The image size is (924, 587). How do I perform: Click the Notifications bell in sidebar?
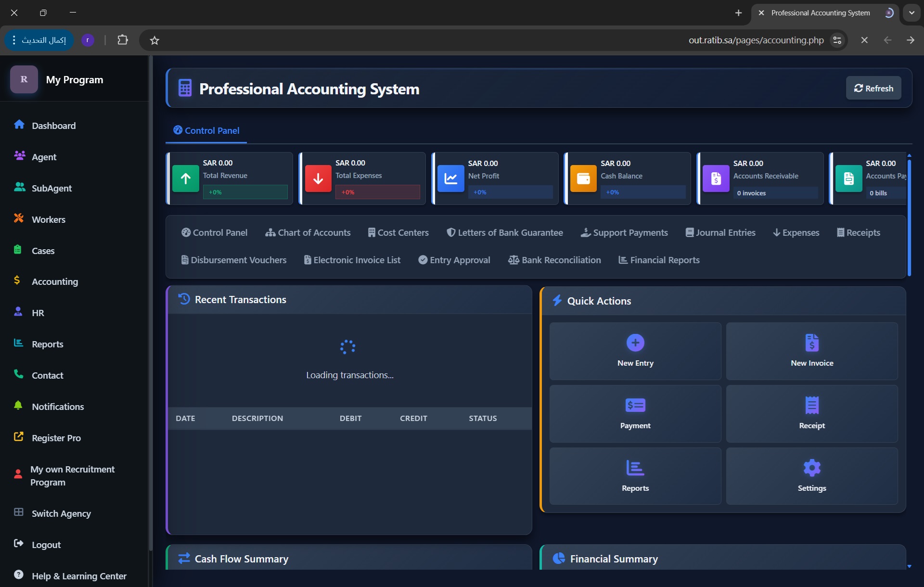pyautogui.click(x=18, y=406)
